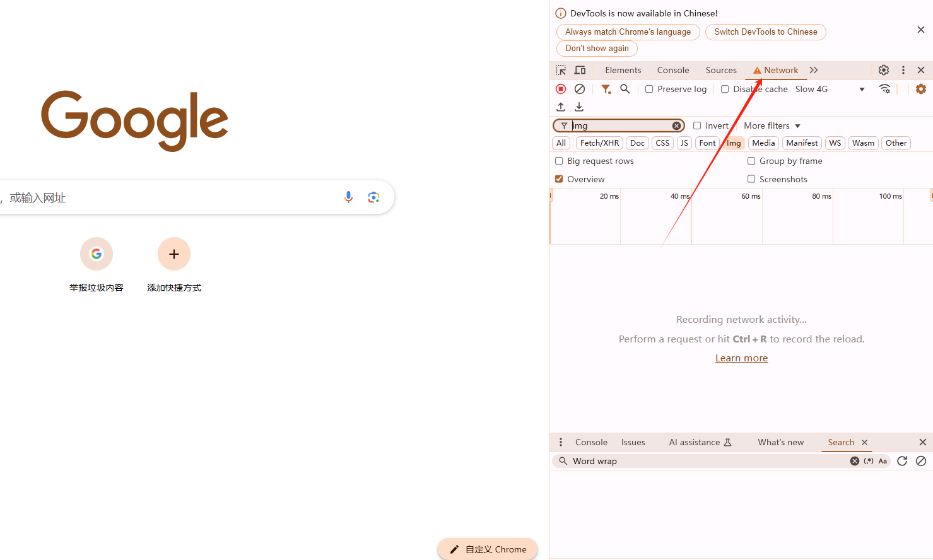Viewport: 933px width, 560px height.
Task: Filter requests by Doc type
Action: pos(637,143)
